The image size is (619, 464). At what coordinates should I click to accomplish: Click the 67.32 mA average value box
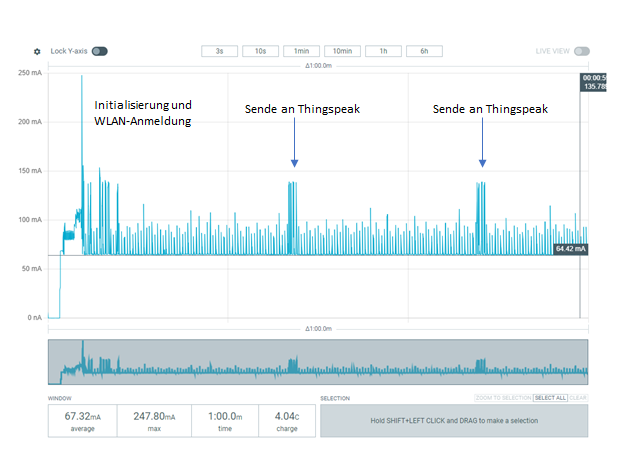(83, 420)
